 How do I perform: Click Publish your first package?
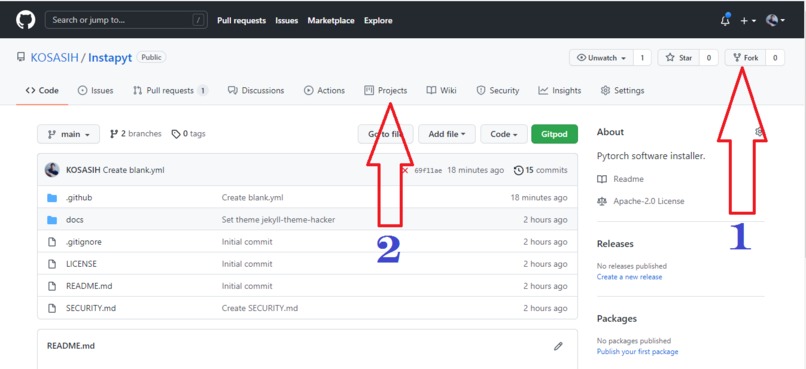pos(637,352)
